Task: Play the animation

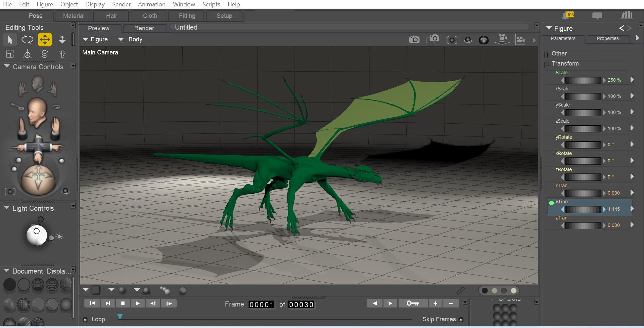Action: point(138,303)
